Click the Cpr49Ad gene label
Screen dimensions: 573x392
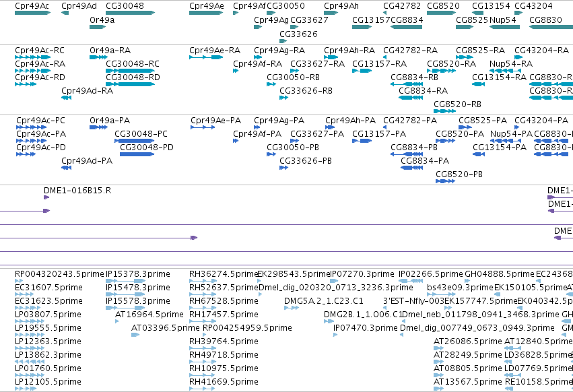(x=79, y=6)
